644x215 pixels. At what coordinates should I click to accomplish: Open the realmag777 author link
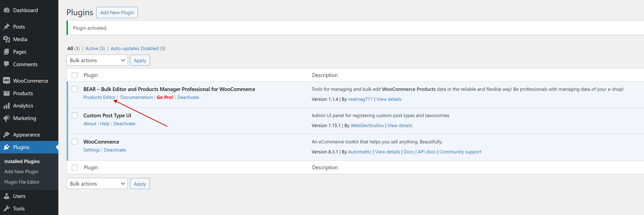360,99
